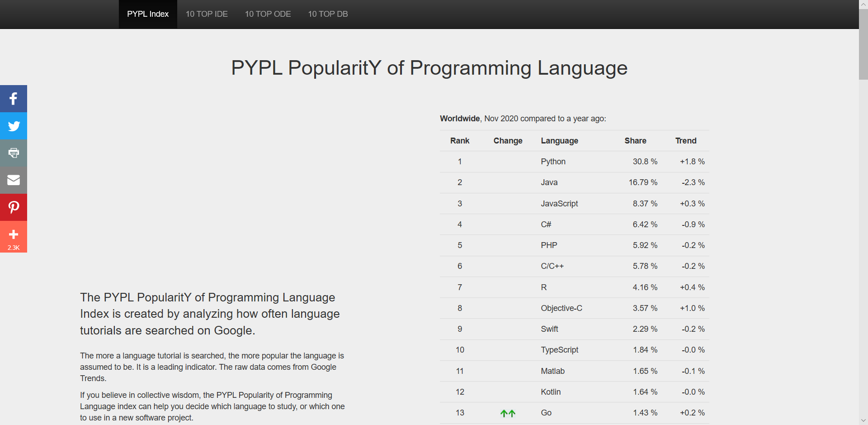The height and width of the screenshot is (425, 868).
Task: Select Swift in the language table
Action: [x=549, y=329]
